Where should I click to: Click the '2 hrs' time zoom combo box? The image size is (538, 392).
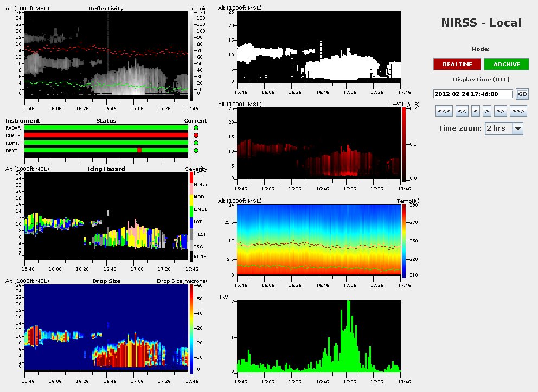[x=499, y=128]
